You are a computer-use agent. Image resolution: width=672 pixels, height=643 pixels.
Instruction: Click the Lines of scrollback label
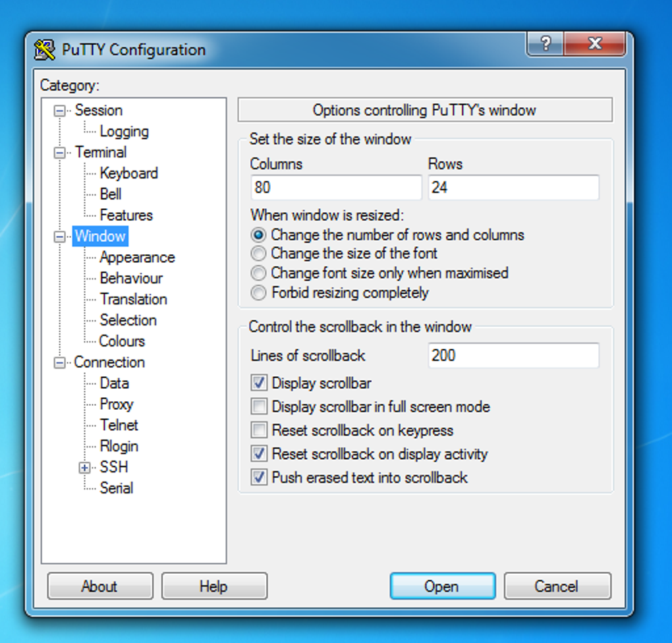pos(308,356)
